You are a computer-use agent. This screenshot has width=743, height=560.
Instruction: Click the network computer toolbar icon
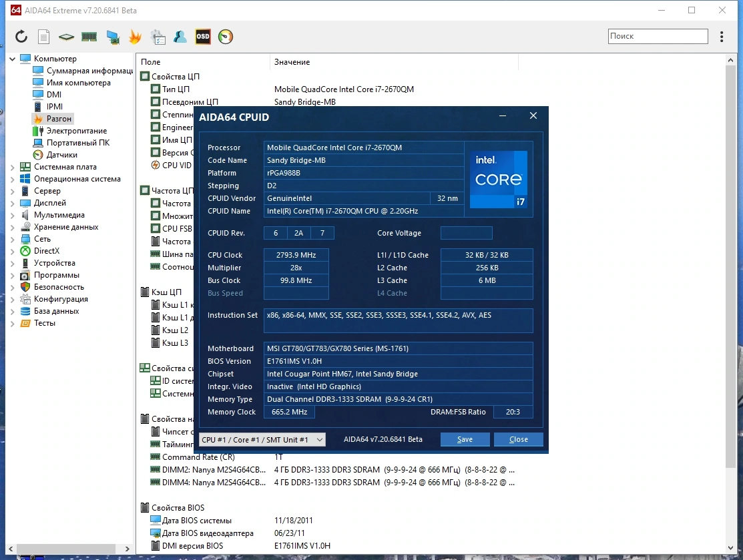(x=113, y=37)
